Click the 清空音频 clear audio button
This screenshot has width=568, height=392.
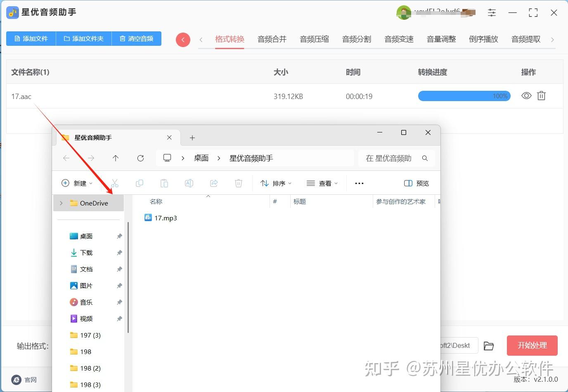tap(137, 38)
